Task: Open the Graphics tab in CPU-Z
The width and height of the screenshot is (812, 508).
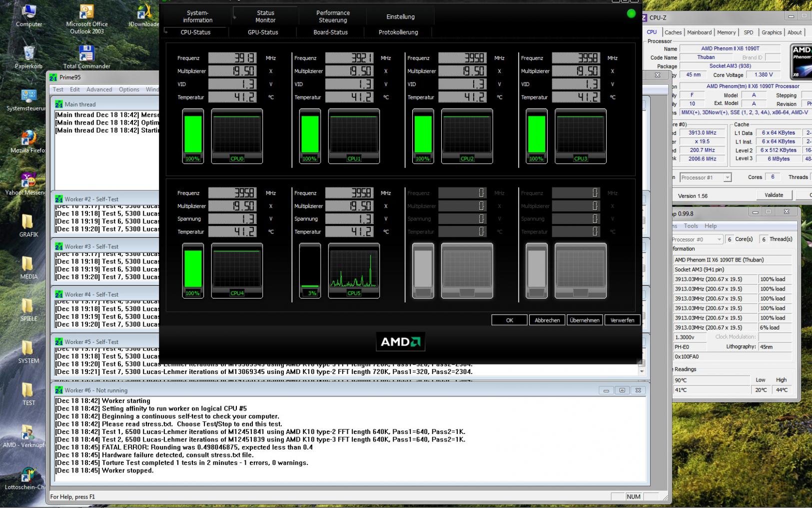Action: pos(772,32)
